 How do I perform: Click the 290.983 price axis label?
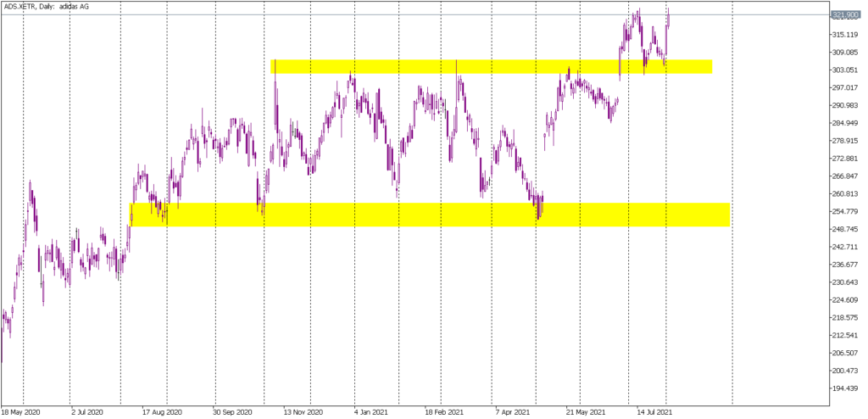point(845,106)
